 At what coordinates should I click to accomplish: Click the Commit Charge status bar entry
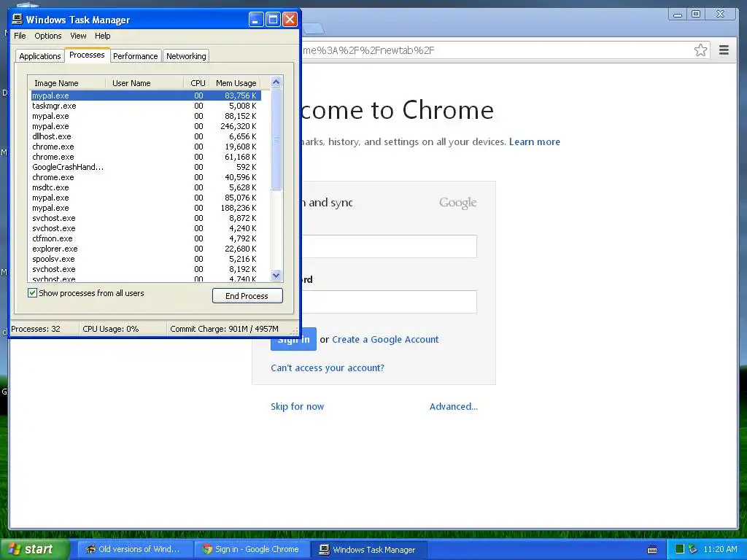tap(224, 329)
